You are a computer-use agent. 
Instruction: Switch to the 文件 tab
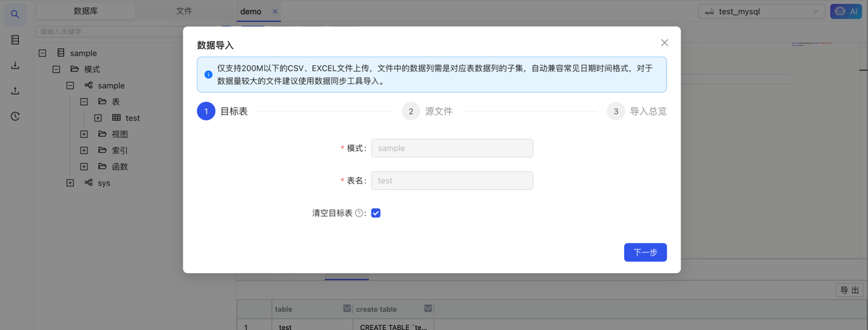pos(184,11)
